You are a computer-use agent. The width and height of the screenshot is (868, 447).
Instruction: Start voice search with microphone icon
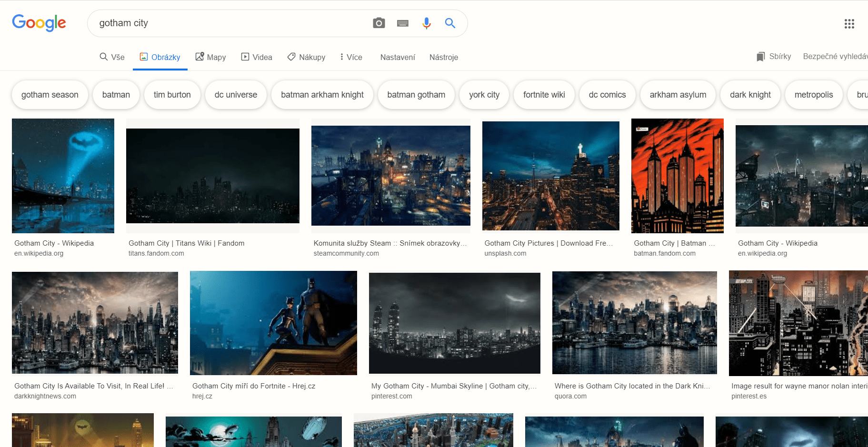(427, 23)
